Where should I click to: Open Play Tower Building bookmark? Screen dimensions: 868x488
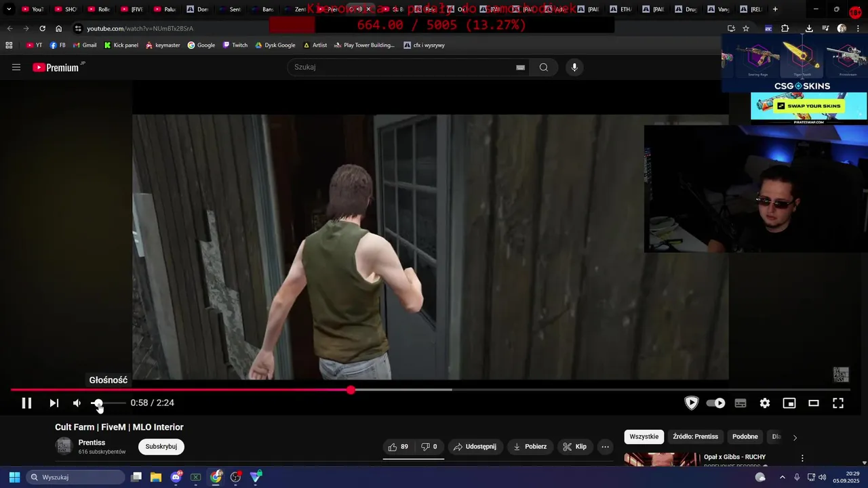tap(364, 45)
